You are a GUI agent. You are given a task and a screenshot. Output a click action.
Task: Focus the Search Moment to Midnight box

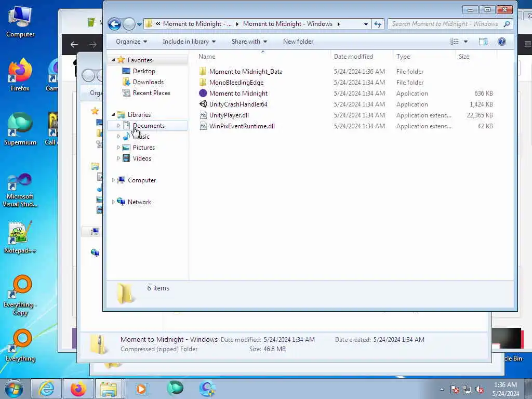[445, 24]
